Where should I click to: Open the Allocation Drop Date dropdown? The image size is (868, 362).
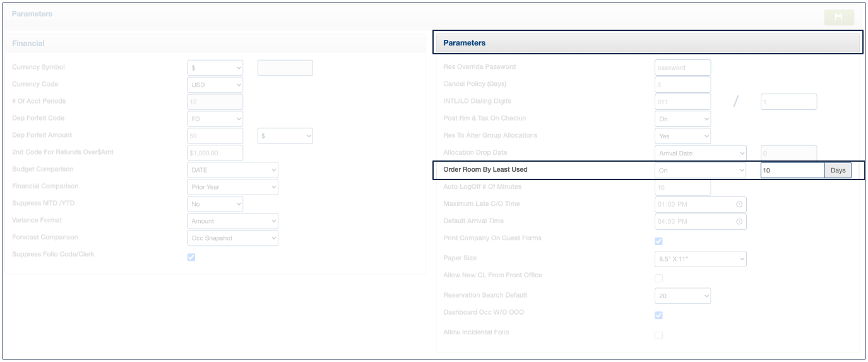pos(700,154)
